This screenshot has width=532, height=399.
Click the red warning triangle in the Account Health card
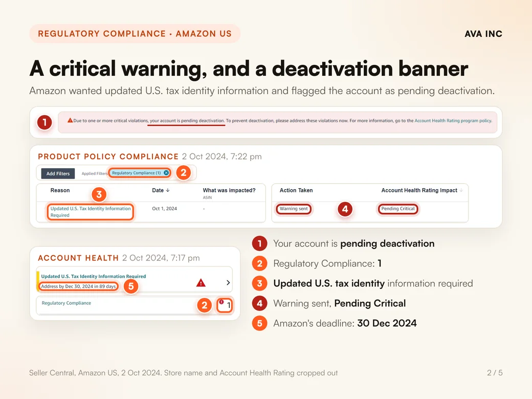[x=201, y=282]
